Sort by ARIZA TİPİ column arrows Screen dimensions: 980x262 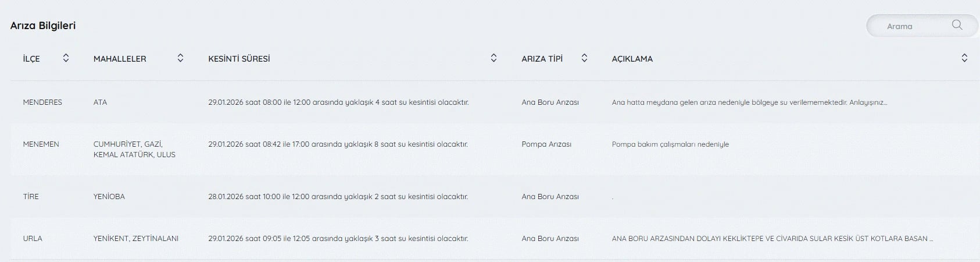(x=584, y=58)
